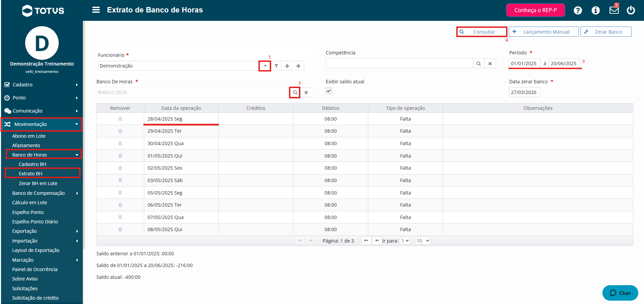Image resolution: width=644 pixels, height=304 pixels.
Task: Remove the 28/04/2025 Seg entry
Action: tap(120, 119)
